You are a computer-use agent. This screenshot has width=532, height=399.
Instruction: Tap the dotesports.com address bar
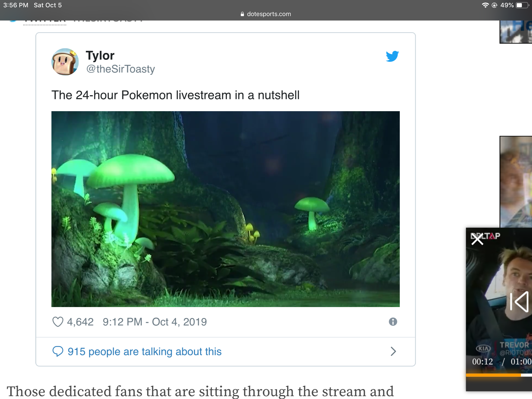pos(269,14)
